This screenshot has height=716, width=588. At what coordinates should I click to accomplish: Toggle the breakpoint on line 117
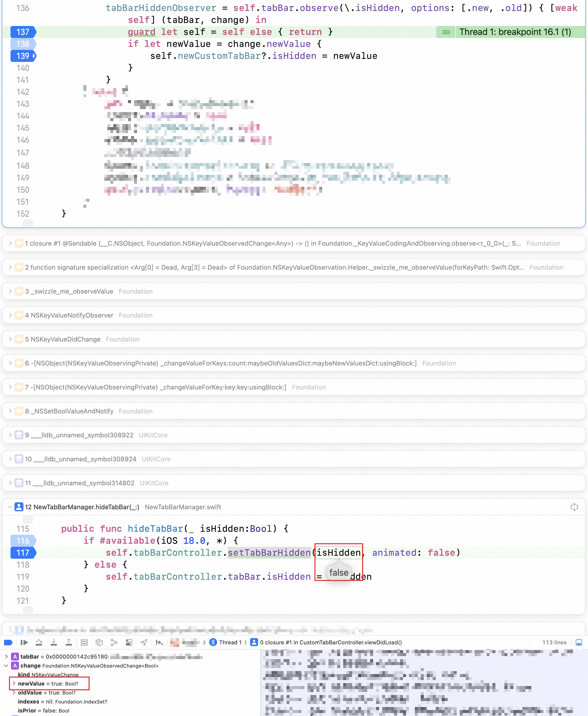(x=23, y=553)
